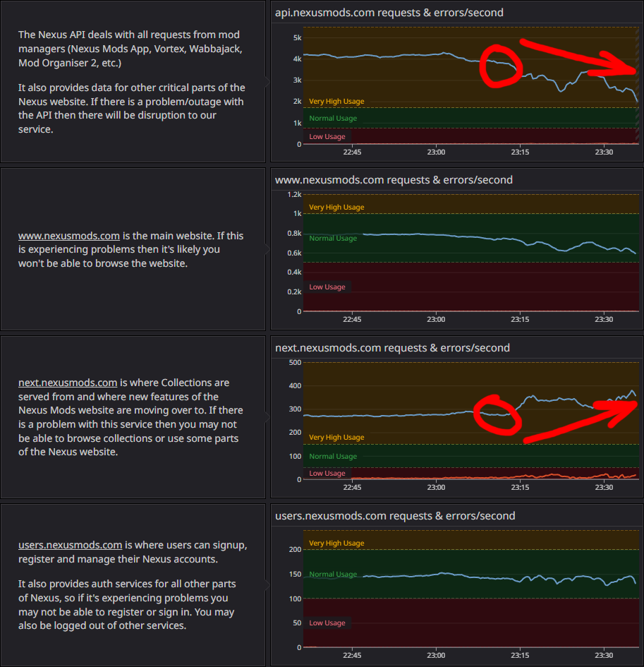Click the www.nexusmods.com requests & errors/second title
This screenshot has height=667, width=644.
pyautogui.click(x=394, y=180)
